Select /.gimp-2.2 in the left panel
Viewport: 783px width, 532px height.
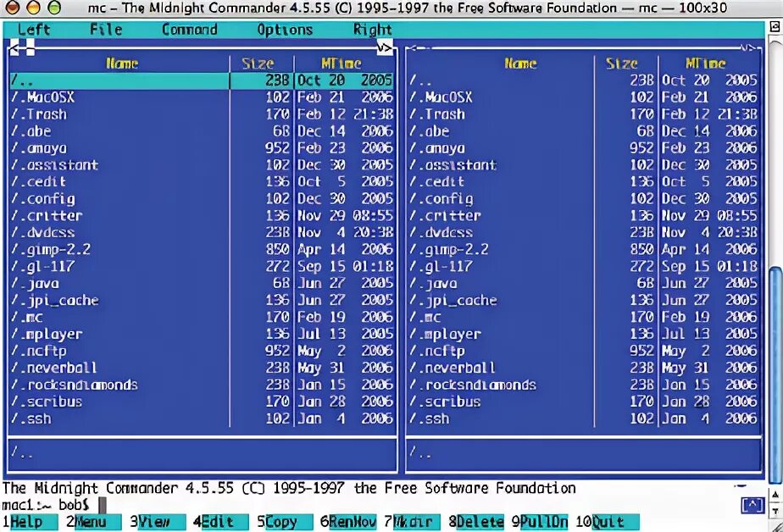coord(202,249)
